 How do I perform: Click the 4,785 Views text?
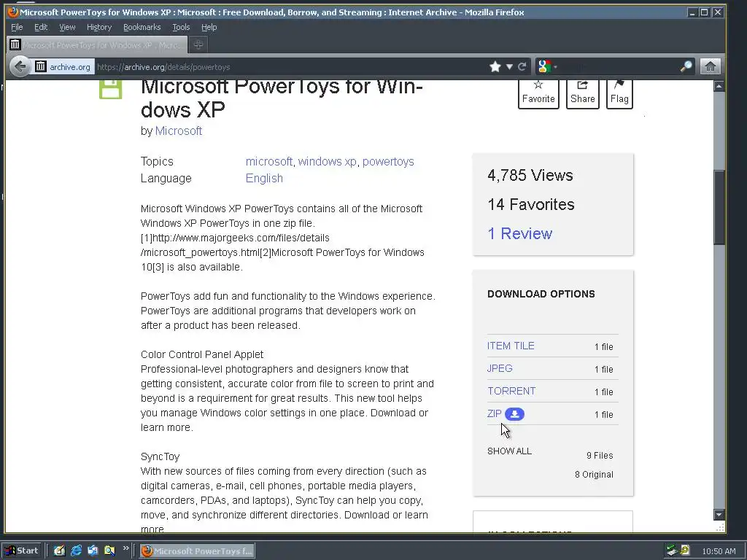pos(530,175)
